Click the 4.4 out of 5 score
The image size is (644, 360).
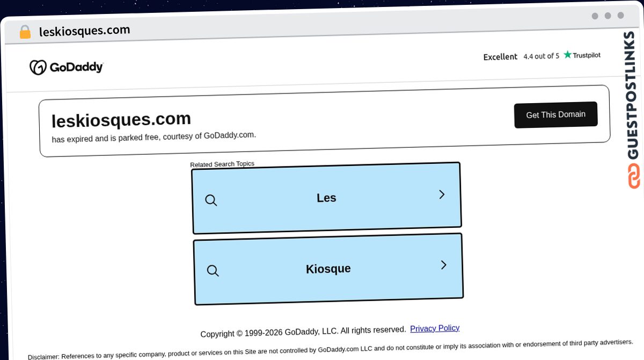541,56
